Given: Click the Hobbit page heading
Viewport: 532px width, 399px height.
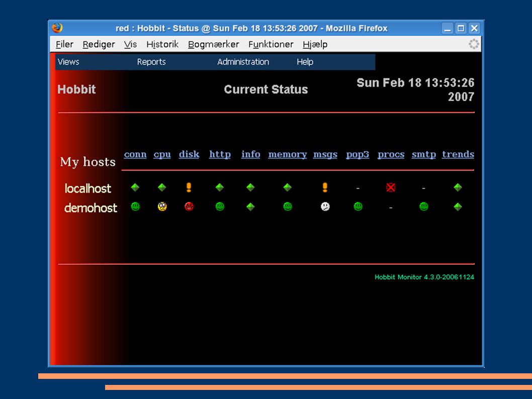Looking at the screenshot, I should [x=76, y=89].
